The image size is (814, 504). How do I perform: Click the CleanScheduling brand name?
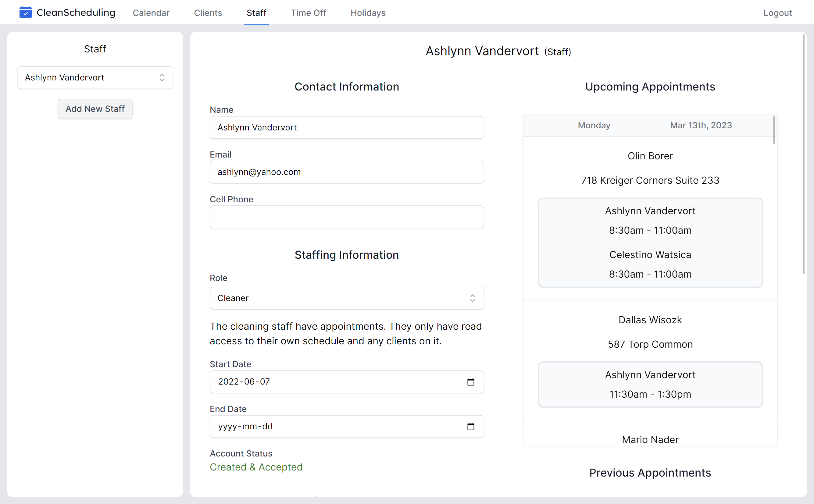tap(76, 13)
